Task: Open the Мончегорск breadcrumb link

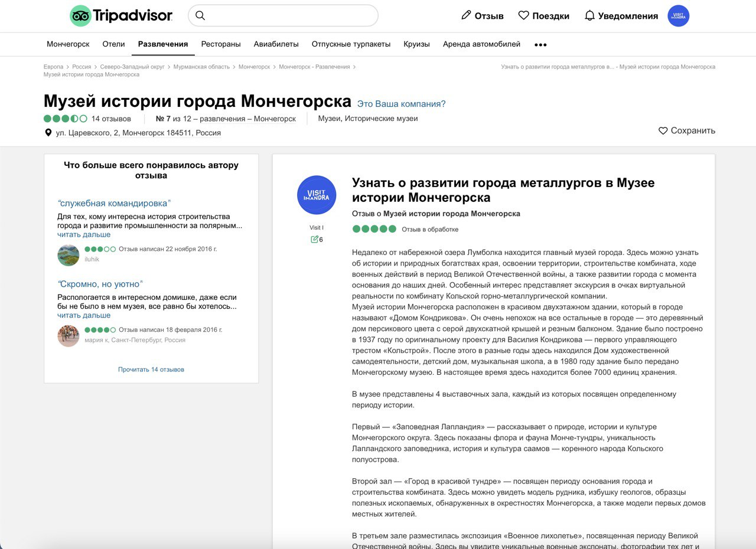Action: [254, 67]
